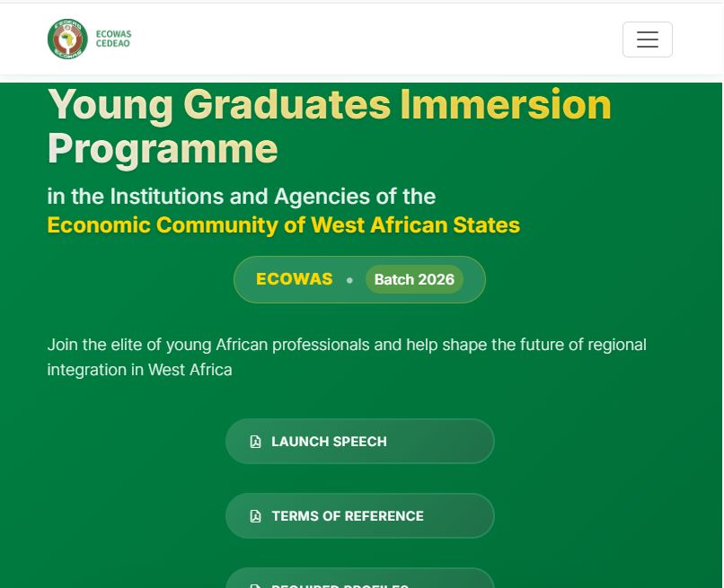Click the PDF icon on REQUIRED PROFILES button
Screen dimensions: 724x588
point(256,585)
